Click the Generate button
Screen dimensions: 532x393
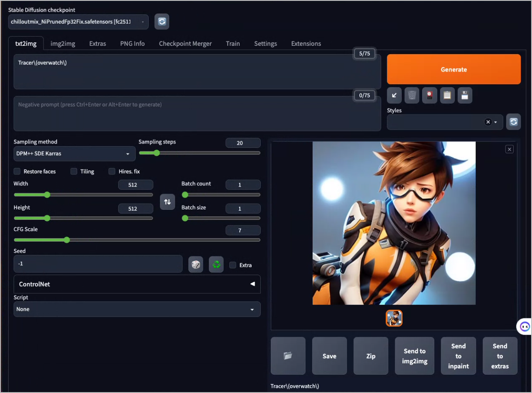click(x=454, y=69)
